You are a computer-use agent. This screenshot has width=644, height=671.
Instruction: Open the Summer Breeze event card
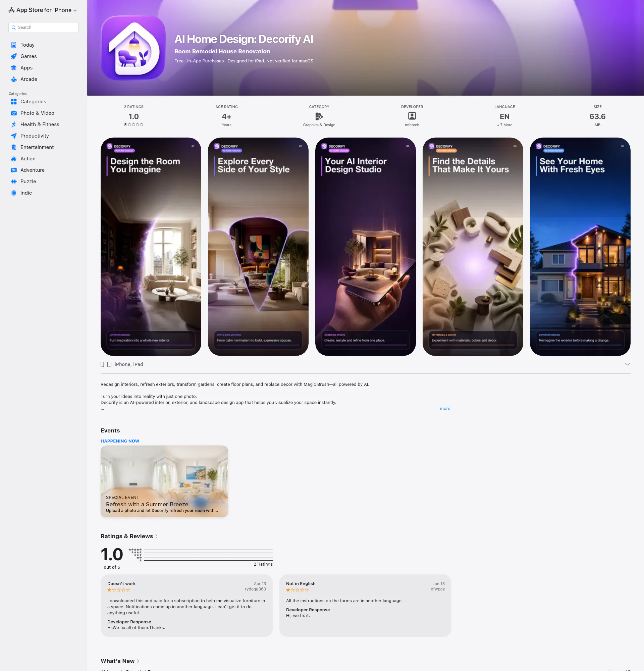(x=164, y=481)
